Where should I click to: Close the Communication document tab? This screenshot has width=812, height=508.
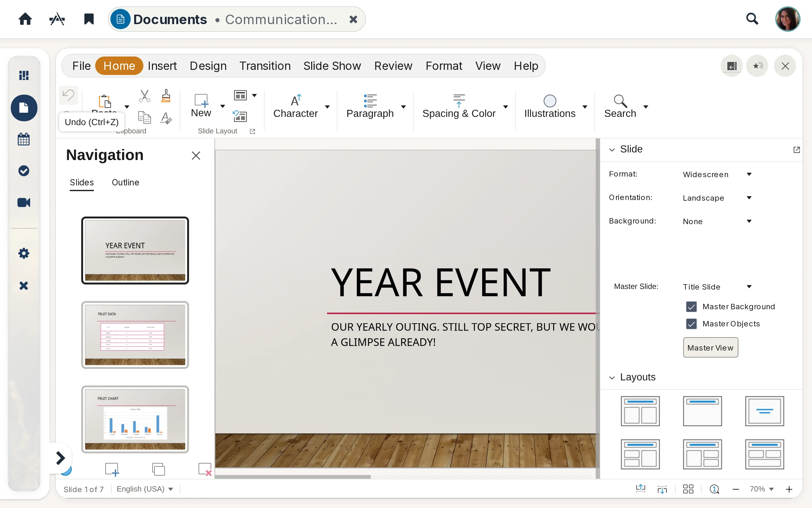(353, 19)
